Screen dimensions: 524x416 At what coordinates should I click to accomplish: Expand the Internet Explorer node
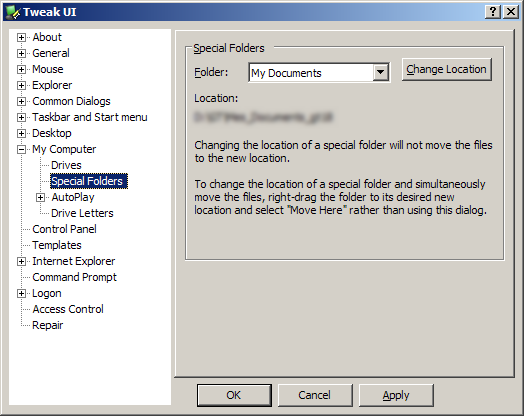point(21,261)
